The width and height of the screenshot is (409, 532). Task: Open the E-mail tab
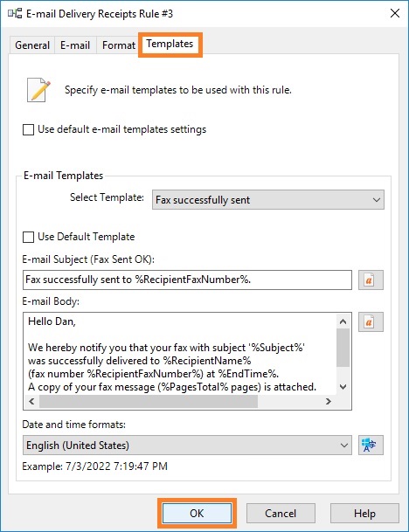tap(75, 45)
